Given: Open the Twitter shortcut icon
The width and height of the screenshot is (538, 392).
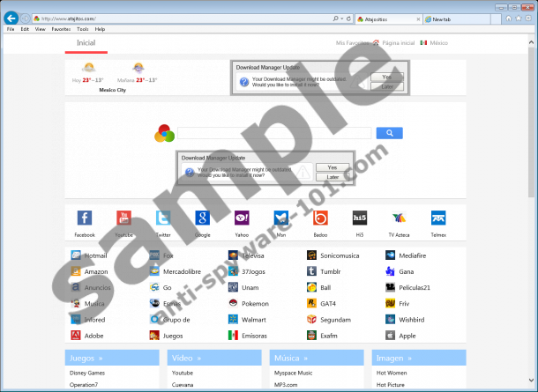Looking at the screenshot, I should 163,218.
